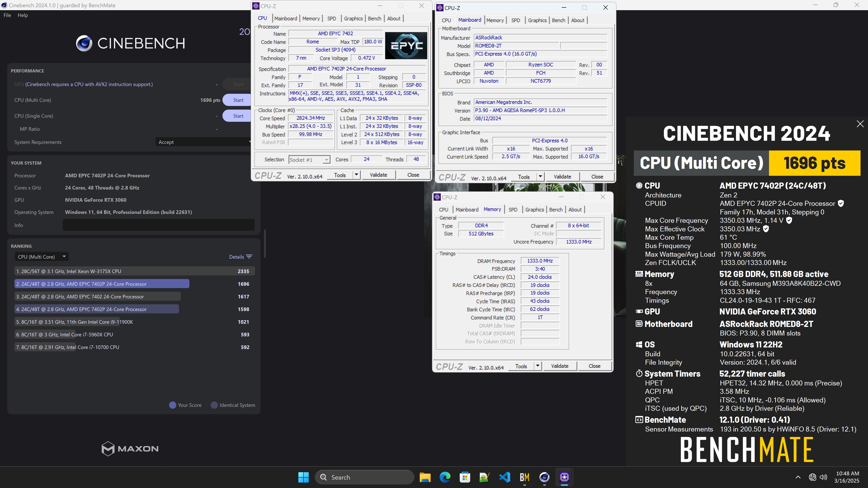The width and height of the screenshot is (868, 488).
Task: Switch to BenchMate taskbar icon
Action: 525,477
